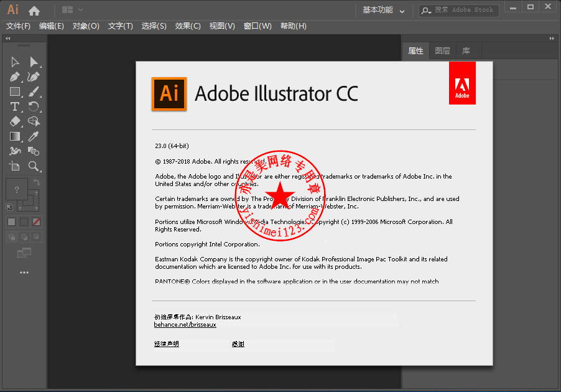561x392 pixels.
Task: Open the behance.net/brisseaux link
Action: coord(185,325)
